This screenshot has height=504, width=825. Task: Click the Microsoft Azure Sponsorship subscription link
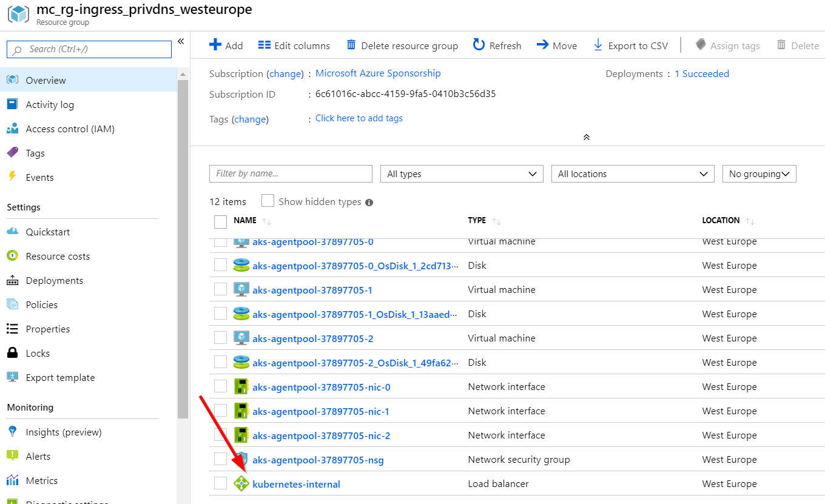378,73
